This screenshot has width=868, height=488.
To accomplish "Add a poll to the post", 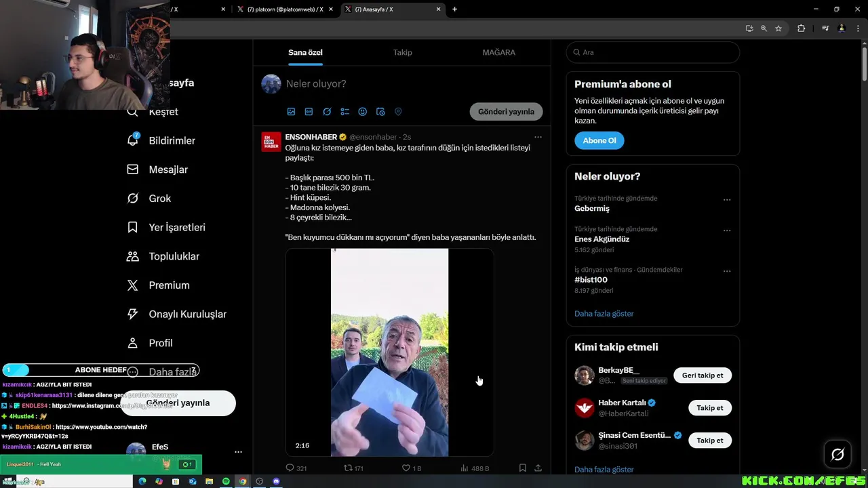I will (x=344, y=112).
